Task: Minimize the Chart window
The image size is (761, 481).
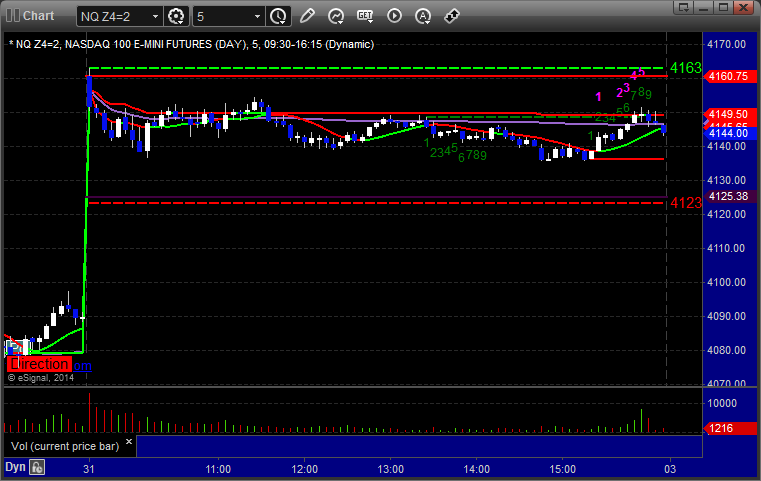Action: click(704, 7)
